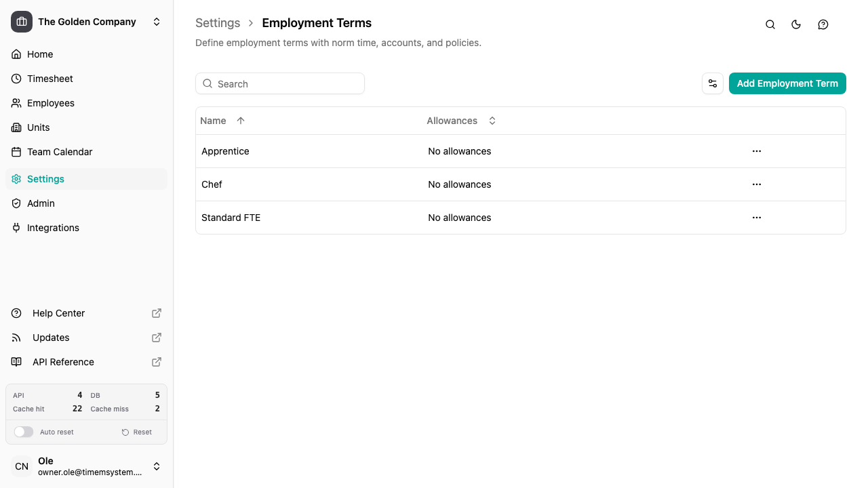Click inside the Search field
The height and width of the screenshot is (488, 868).
point(280,83)
